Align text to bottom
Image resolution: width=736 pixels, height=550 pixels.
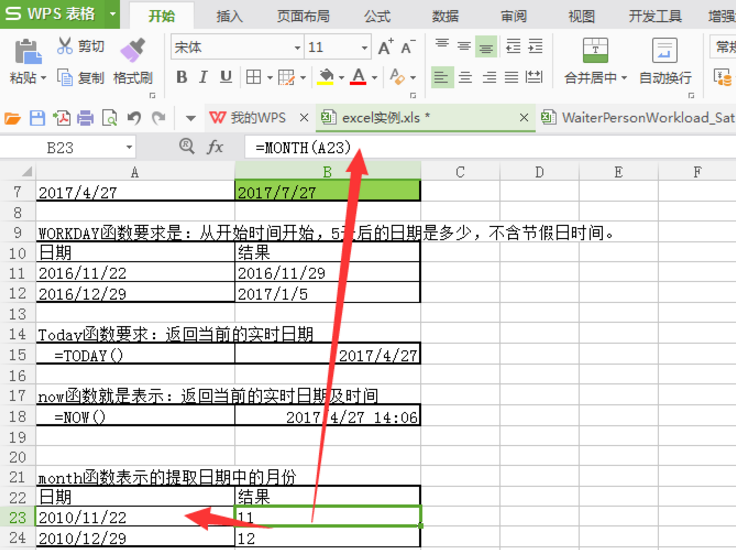pos(486,46)
